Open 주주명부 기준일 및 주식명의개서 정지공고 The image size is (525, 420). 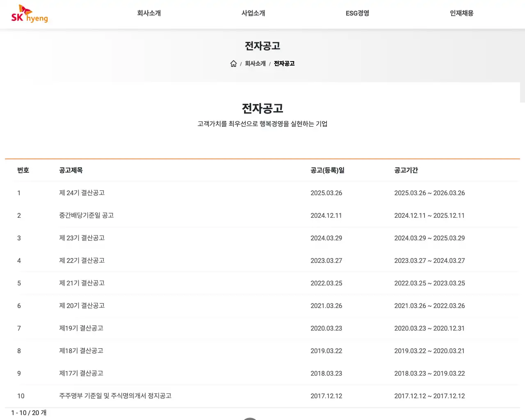tap(115, 396)
